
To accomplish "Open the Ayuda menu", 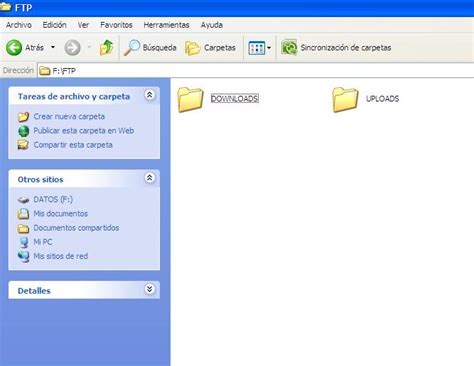I will click(212, 25).
